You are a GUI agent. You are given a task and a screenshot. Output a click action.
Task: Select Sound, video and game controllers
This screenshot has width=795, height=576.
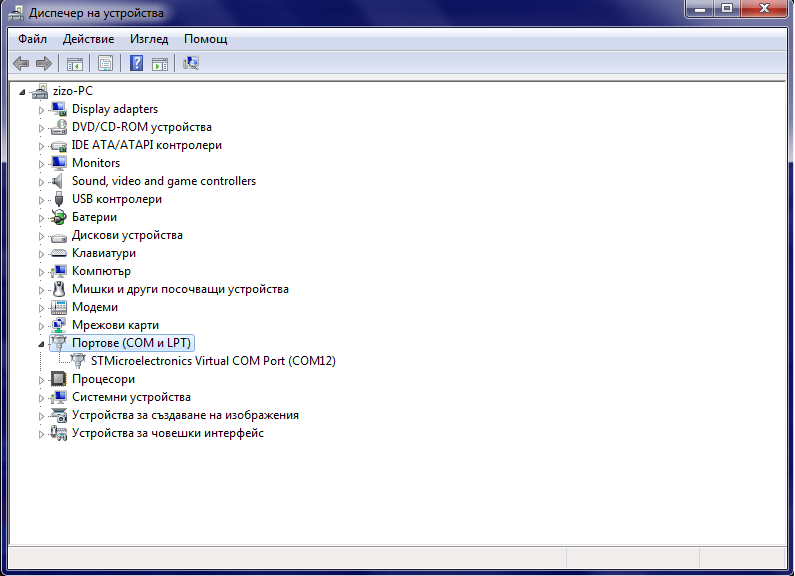pos(163,181)
